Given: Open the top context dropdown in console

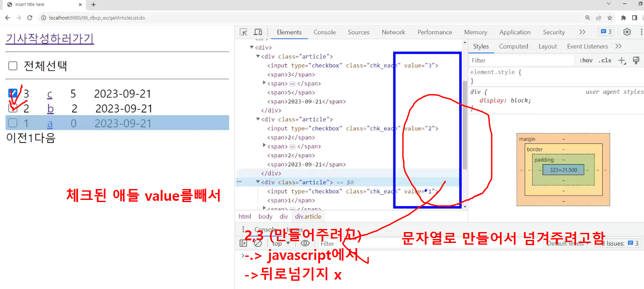Looking at the screenshot, I should [281, 243].
